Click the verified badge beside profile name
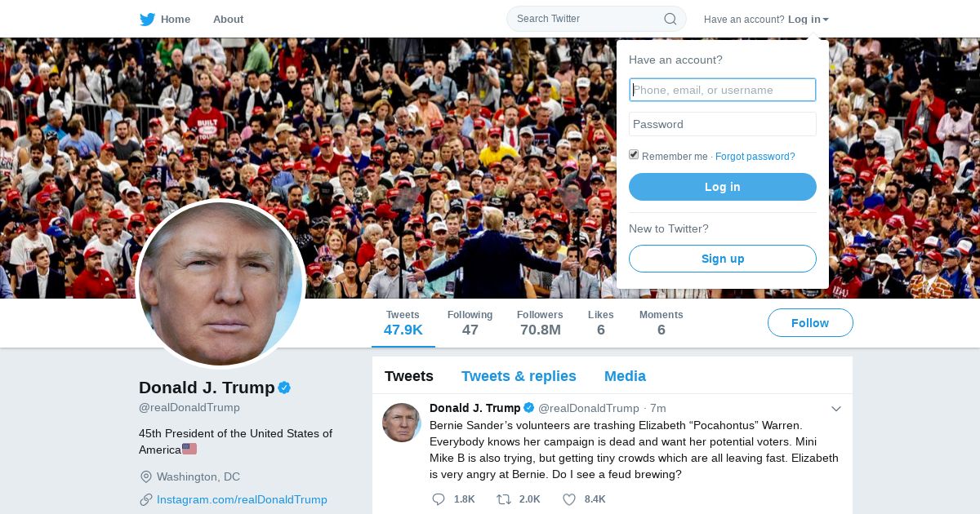980x514 pixels. (x=284, y=388)
